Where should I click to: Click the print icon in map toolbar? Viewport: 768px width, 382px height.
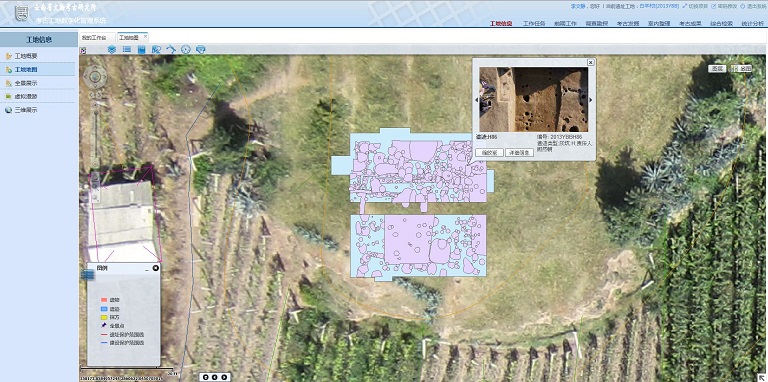200,49
